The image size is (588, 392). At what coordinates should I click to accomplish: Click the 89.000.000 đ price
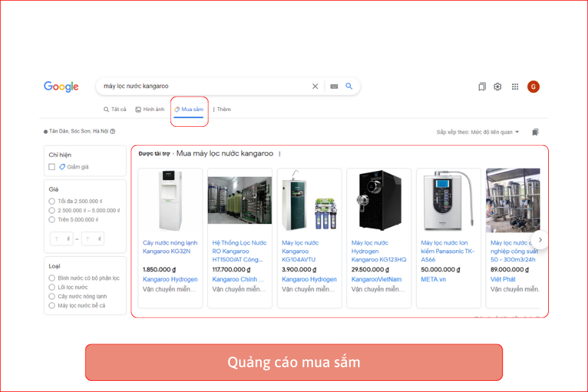click(x=510, y=270)
